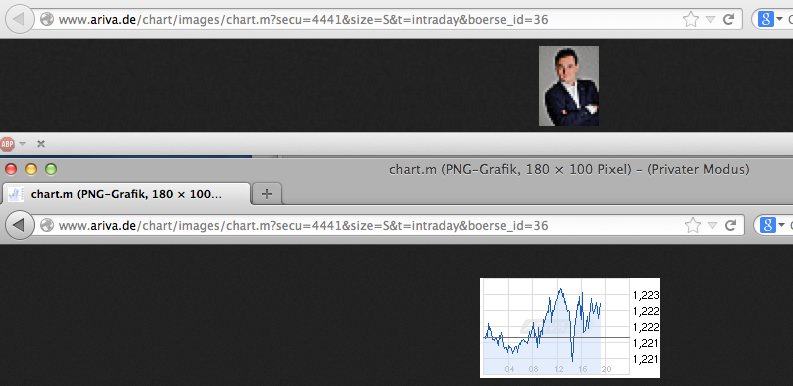Open URL history dropdown in upper address bar
Image resolution: width=793 pixels, height=386 pixels.
tap(711, 20)
